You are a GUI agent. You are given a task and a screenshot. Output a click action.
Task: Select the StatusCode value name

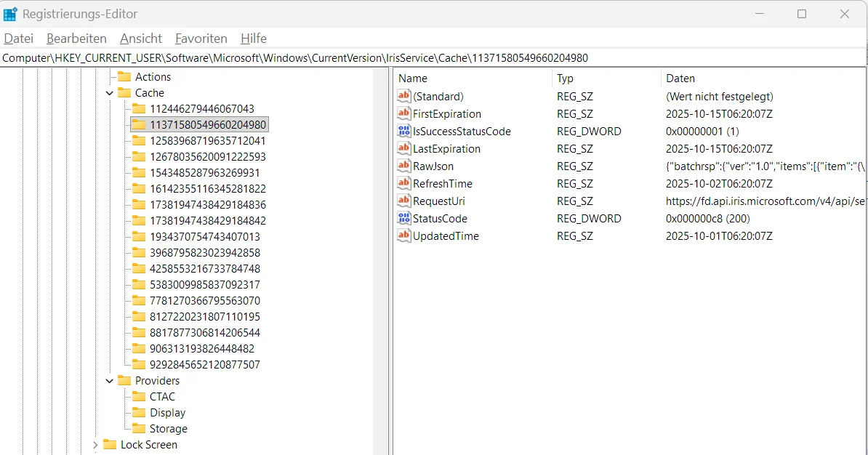tap(440, 219)
